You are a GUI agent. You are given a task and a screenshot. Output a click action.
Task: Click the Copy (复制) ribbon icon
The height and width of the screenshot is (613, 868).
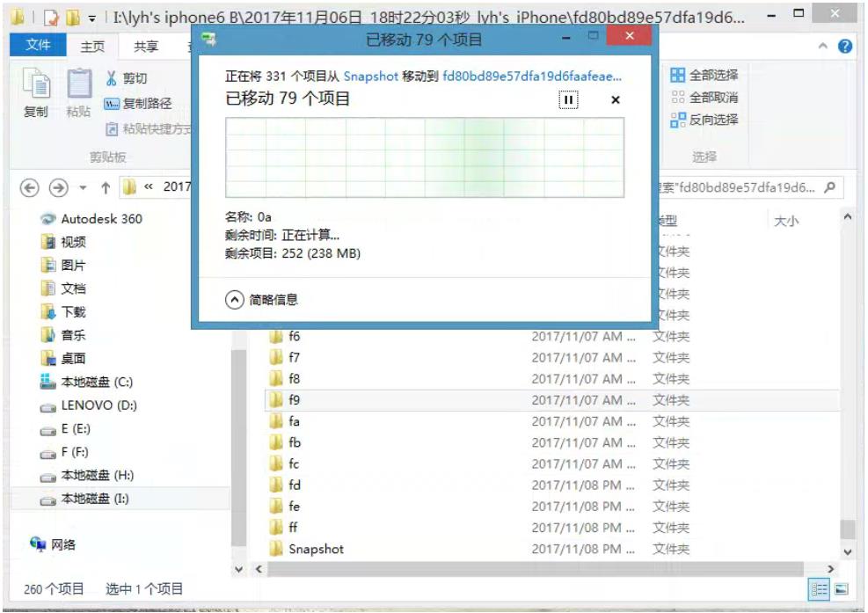36,92
